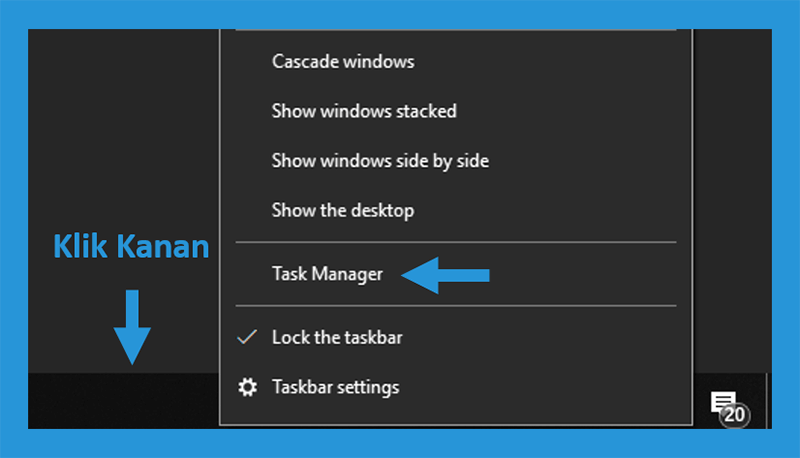Select Show windows stacked
Viewport: 800px width, 458px height.
[364, 111]
